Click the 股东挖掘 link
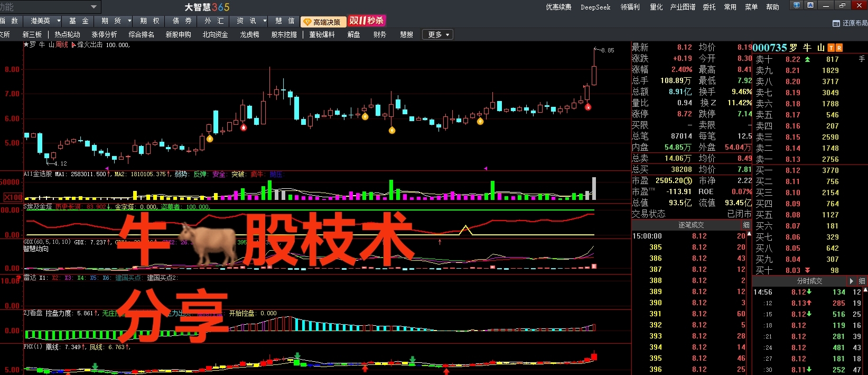Viewport: 868px width, 375px height. pos(284,35)
